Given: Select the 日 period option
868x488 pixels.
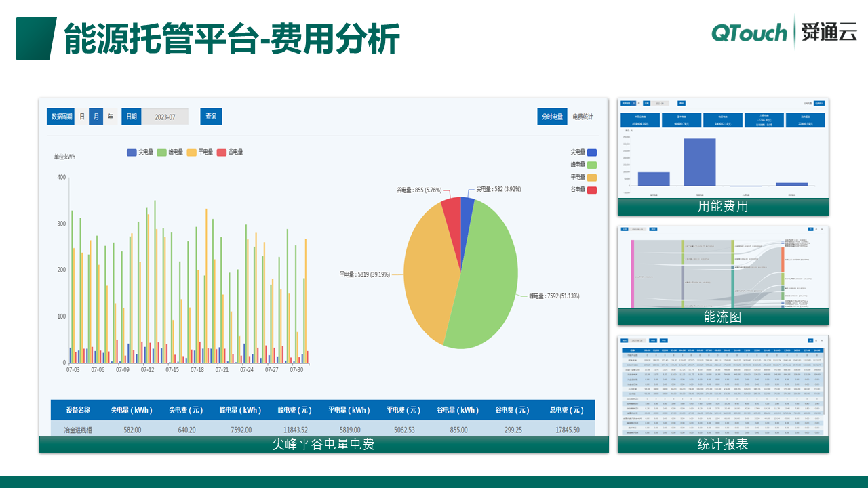Looking at the screenshot, I should [82, 116].
